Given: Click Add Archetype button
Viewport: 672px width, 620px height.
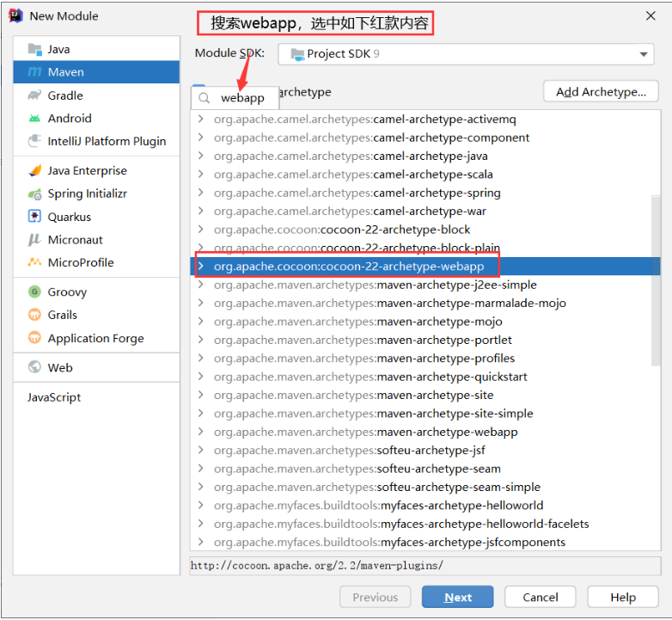Looking at the screenshot, I should (x=601, y=91).
